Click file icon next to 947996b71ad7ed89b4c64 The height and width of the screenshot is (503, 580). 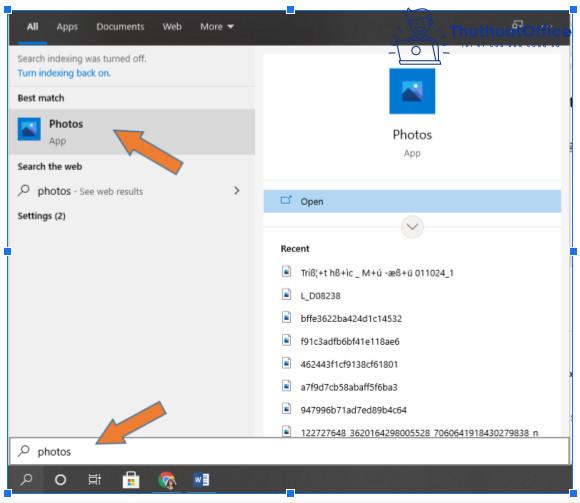click(286, 409)
